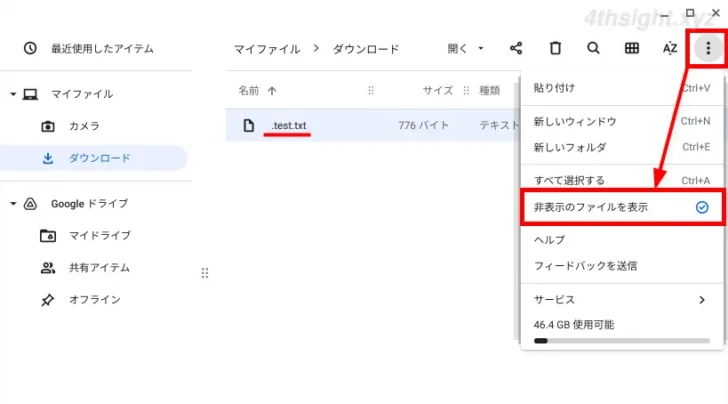Select the .test.txt file name
Image resolution: width=728 pixels, height=404 pixels.
[289, 125]
